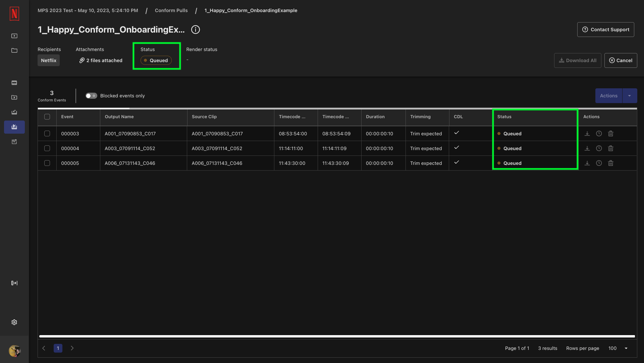644x363 pixels.
Task: Click CDL checkmark for event 000003
Action: tap(457, 133)
